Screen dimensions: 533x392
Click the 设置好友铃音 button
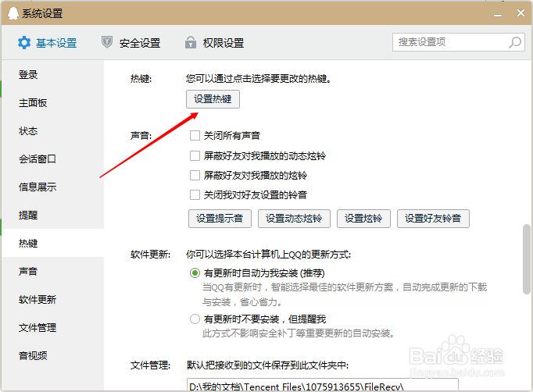coord(433,219)
